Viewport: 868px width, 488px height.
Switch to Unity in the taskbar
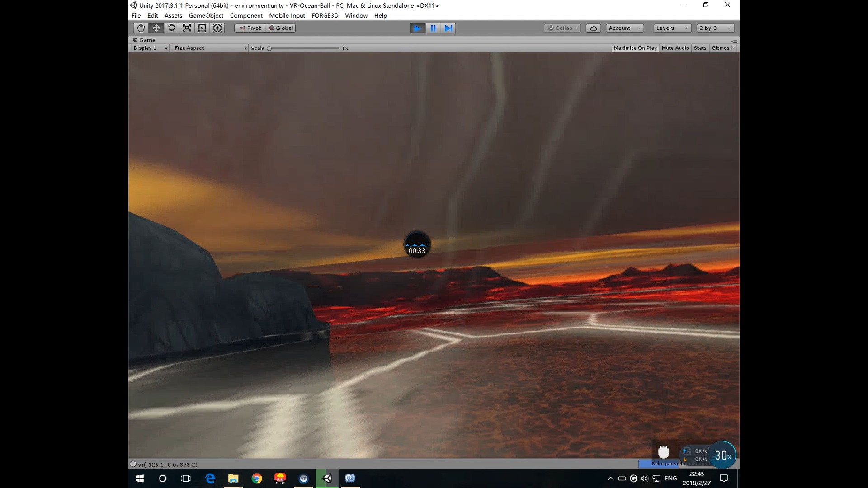point(327,478)
